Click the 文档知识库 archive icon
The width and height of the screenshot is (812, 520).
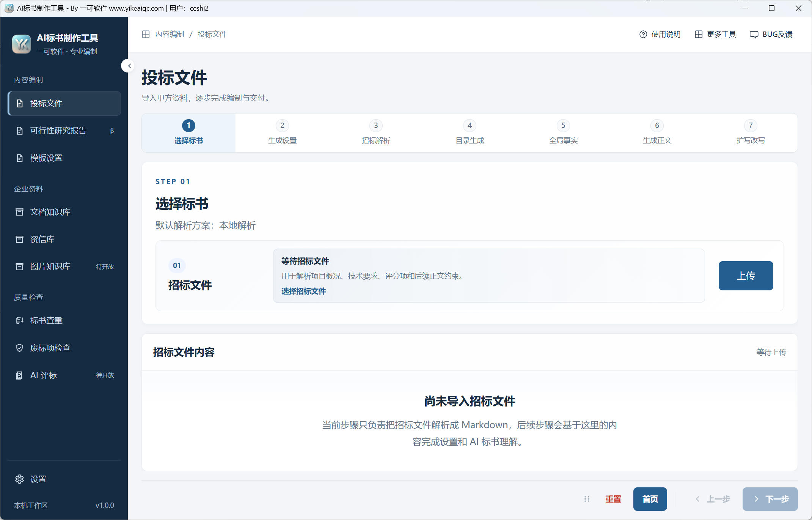pos(19,212)
